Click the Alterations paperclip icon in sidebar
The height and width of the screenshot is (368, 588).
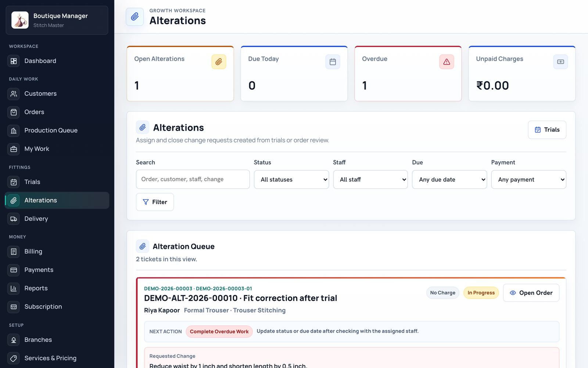(x=14, y=201)
